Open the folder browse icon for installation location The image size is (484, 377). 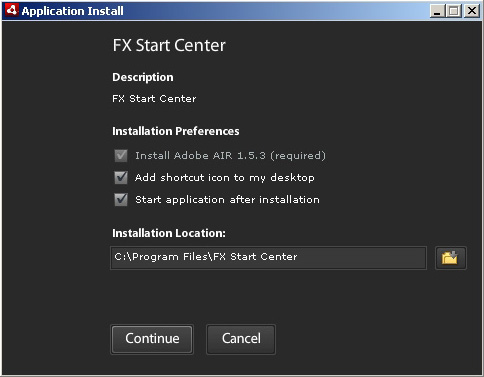[x=450, y=258]
